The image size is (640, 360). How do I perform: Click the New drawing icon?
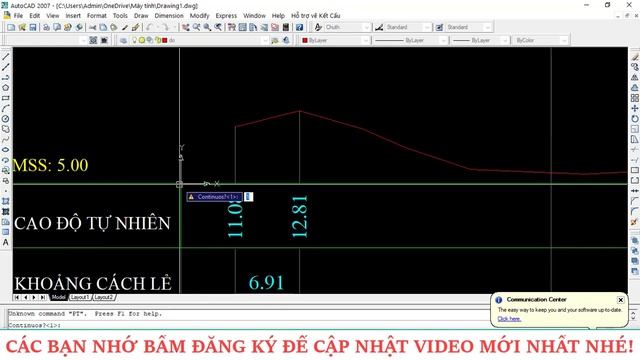(11, 27)
